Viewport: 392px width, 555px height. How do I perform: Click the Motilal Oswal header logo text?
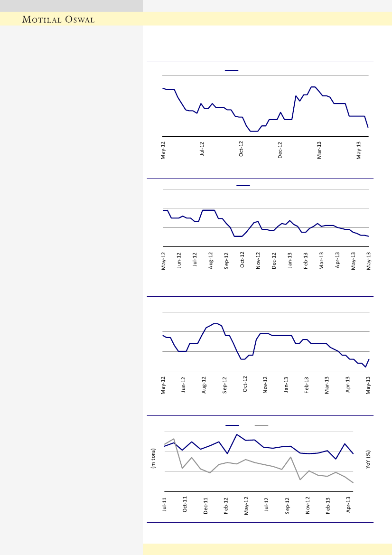click(59, 19)
